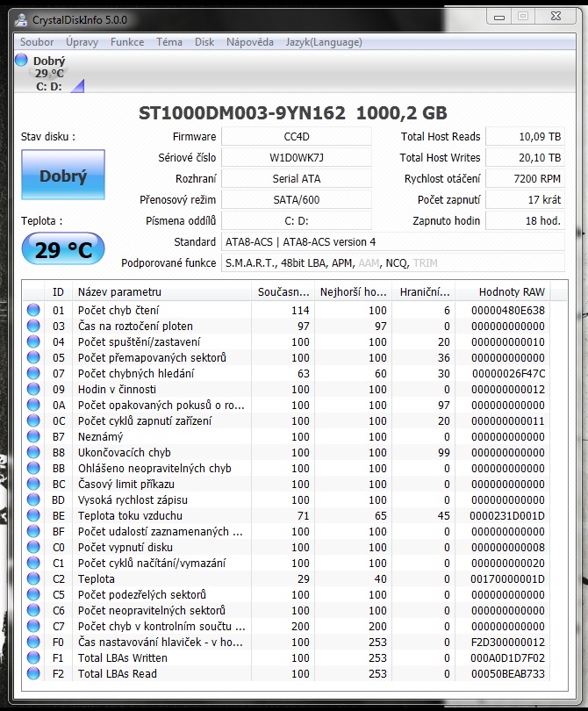Click the ID column header
Image resolution: width=588 pixels, height=711 pixels.
(58, 292)
